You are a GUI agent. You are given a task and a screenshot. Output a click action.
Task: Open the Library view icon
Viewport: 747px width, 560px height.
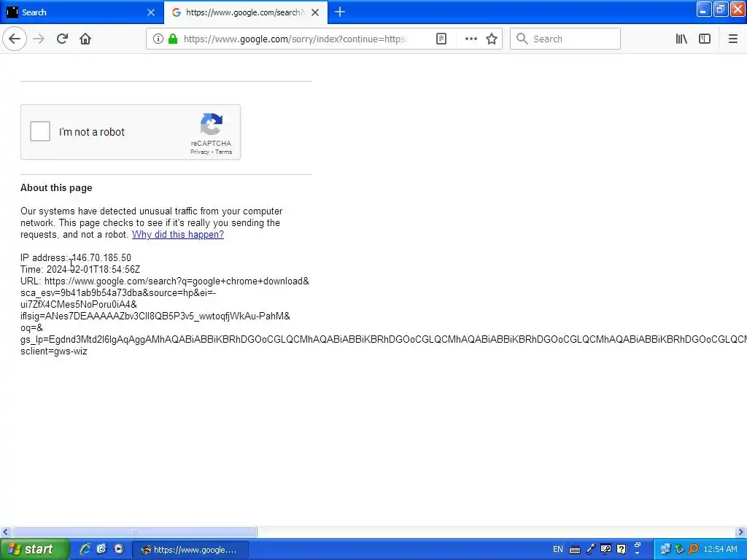(681, 39)
